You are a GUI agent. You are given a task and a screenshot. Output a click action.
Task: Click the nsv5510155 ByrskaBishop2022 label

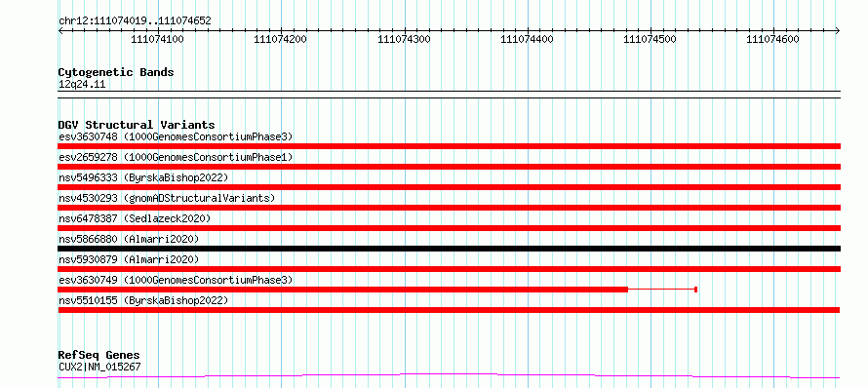tap(142, 300)
